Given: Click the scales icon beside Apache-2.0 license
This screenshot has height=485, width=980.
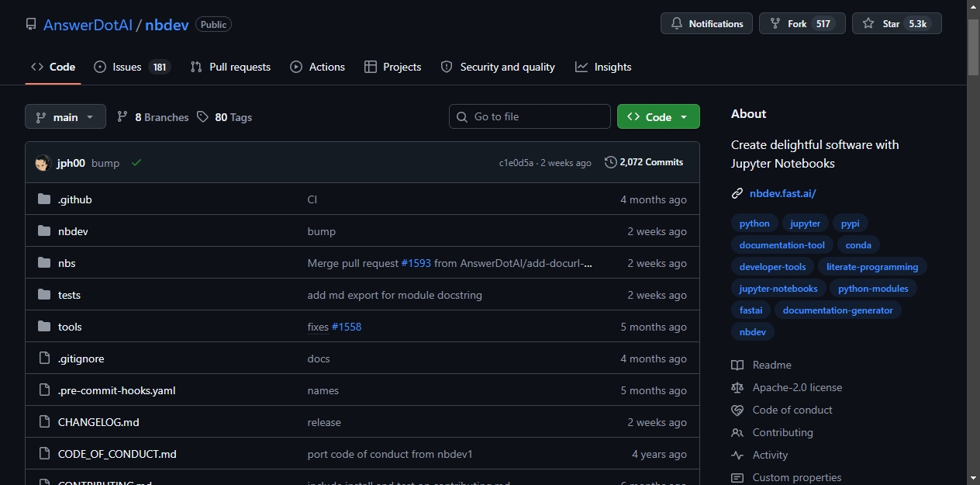Looking at the screenshot, I should point(737,387).
